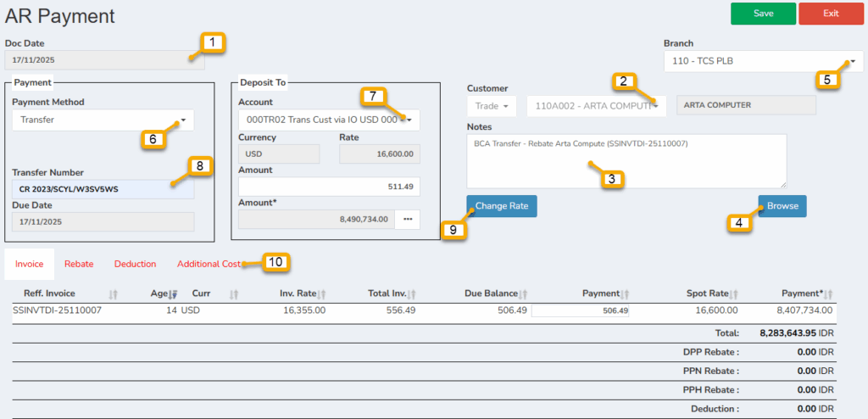Open the Deduction tab
The height and width of the screenshot is (419, 868).
tap(135, 264)
